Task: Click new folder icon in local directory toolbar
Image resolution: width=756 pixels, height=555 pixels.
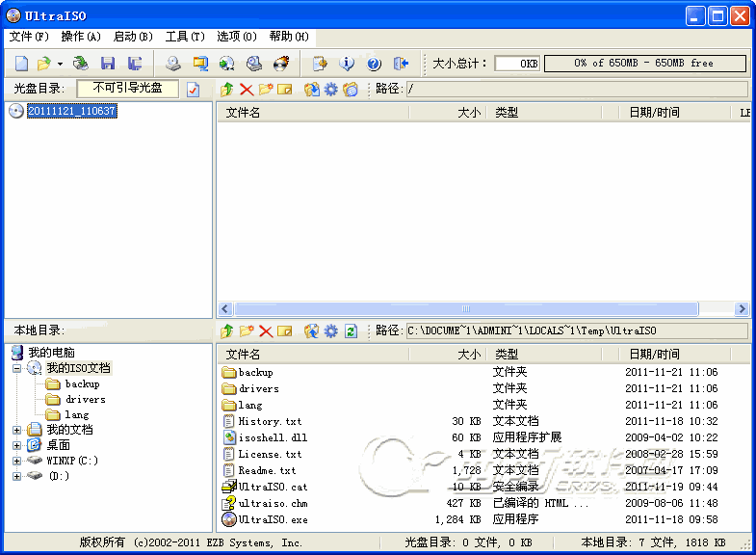Action: pyautogui.click(x=247, y=330)
